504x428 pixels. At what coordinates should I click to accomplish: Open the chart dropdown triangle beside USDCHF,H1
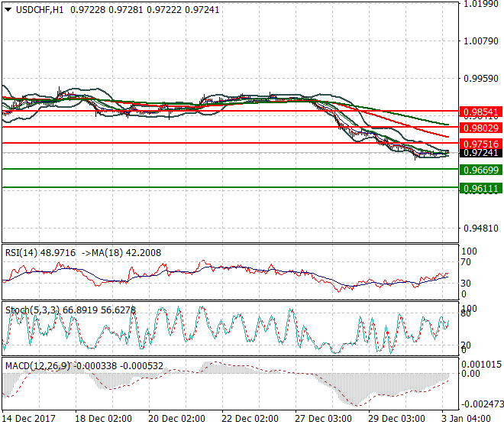(8, 10)
